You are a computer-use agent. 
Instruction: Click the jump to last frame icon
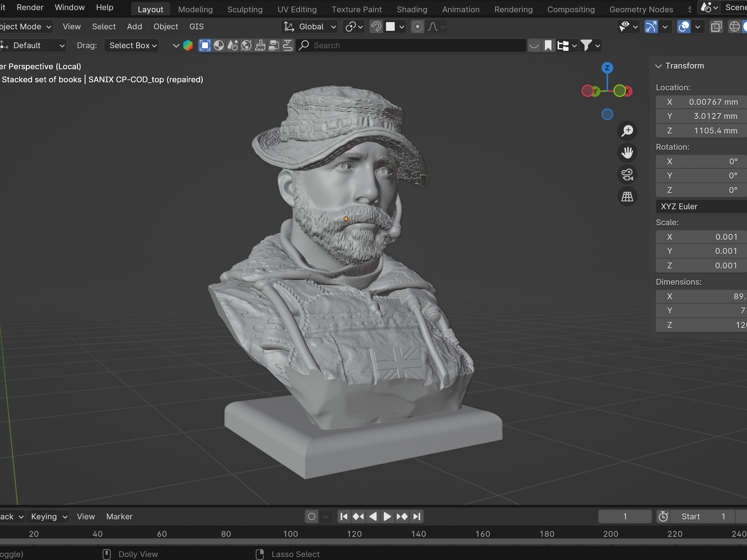[417, 516]
